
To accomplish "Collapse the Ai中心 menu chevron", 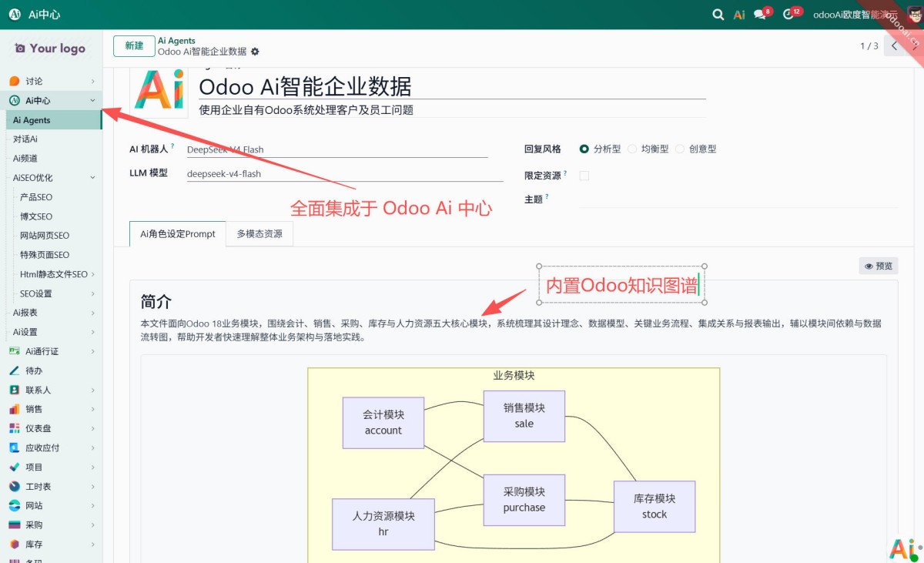I will 92,100.
